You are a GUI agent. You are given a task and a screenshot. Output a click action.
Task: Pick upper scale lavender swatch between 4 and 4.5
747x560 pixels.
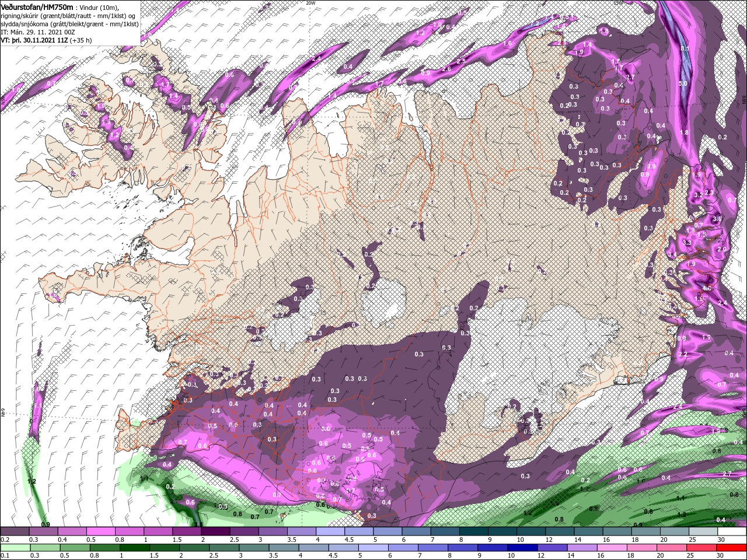coord(331,531)
